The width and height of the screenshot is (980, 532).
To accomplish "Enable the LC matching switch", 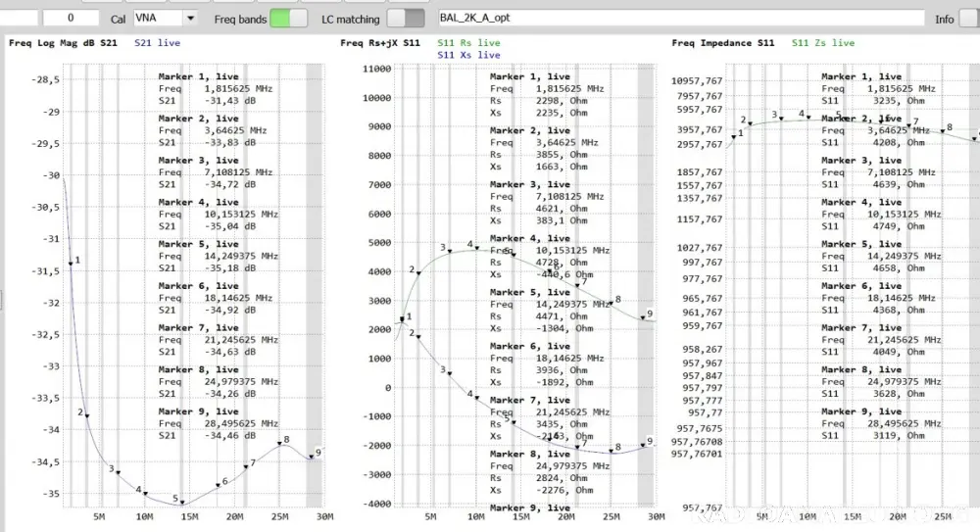I will coord(406,19).
